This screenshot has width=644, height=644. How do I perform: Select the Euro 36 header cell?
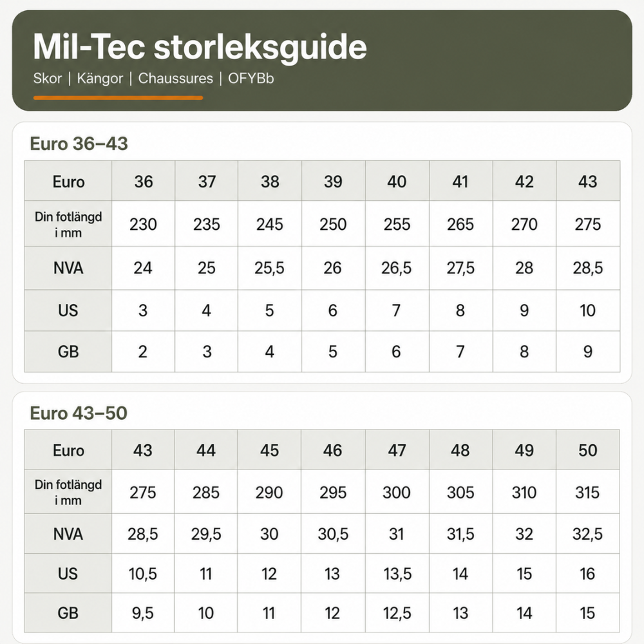pos(144,181)
